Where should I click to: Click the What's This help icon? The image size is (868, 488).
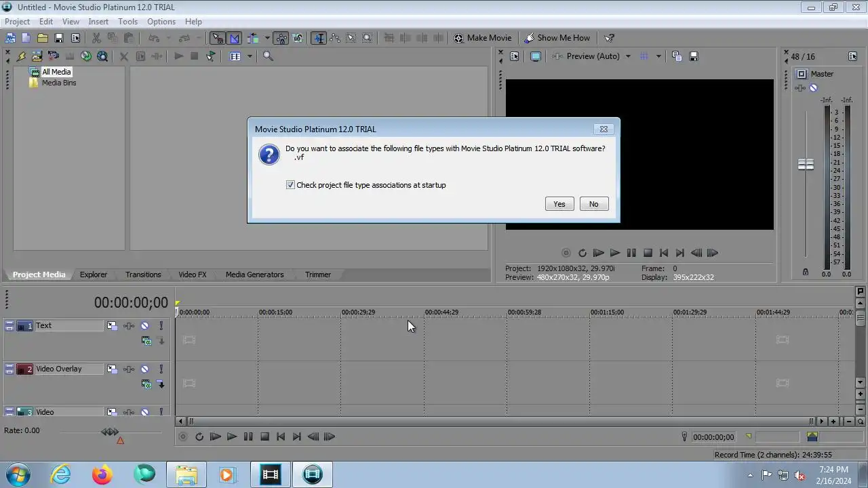[x=609, y=38]
